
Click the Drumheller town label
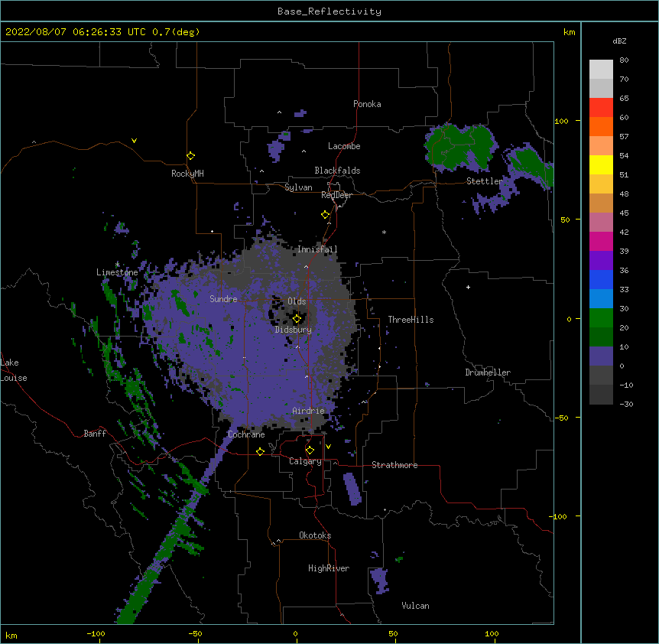click(x=488, y=372)
